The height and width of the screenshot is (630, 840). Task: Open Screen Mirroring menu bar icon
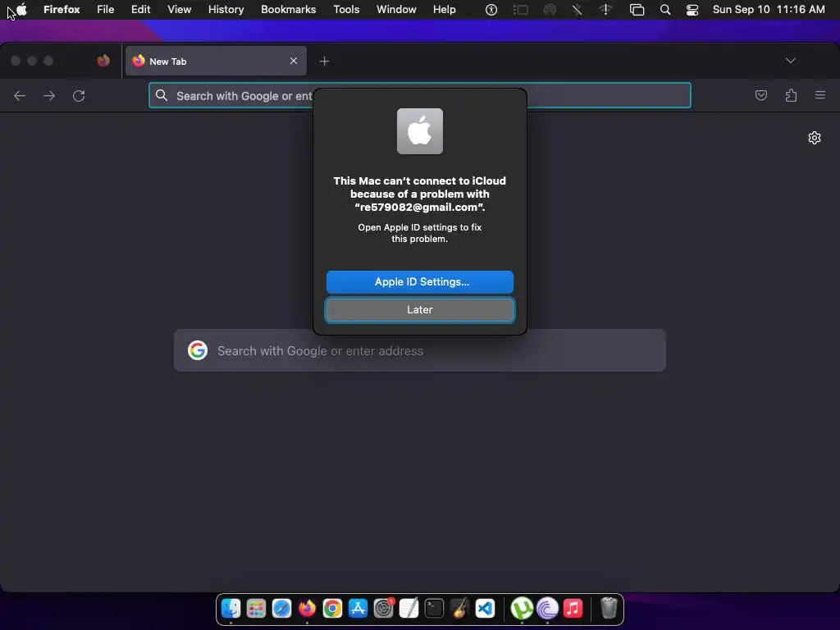[637, 10]
